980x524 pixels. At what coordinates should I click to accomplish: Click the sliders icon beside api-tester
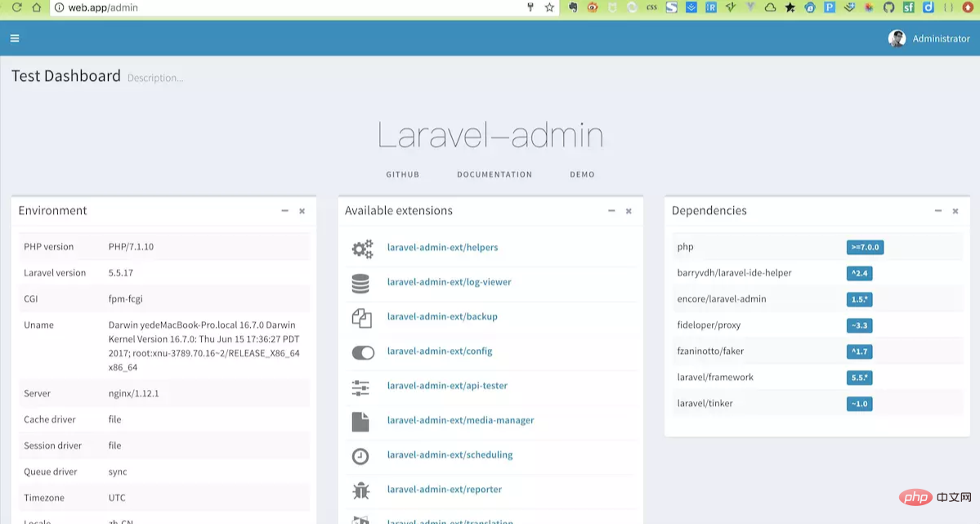coord(360,387)
